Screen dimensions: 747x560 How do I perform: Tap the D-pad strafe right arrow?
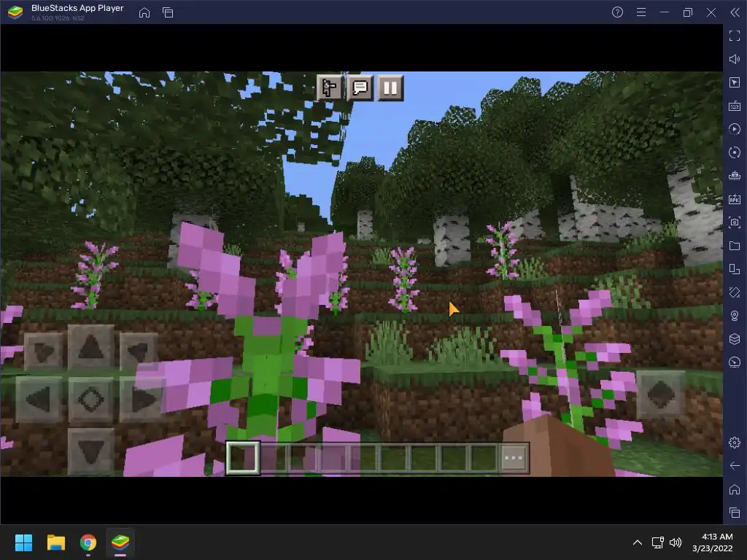coord(142,399)
